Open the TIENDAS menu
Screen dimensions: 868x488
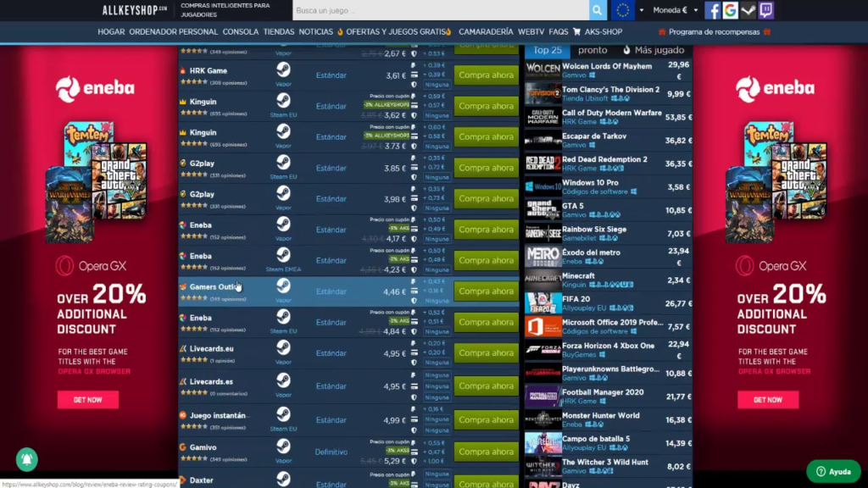[x=278, y=32]
